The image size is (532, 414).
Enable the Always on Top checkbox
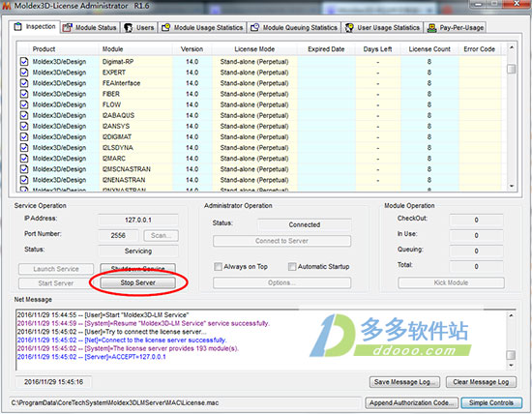[x=218, y=266]
